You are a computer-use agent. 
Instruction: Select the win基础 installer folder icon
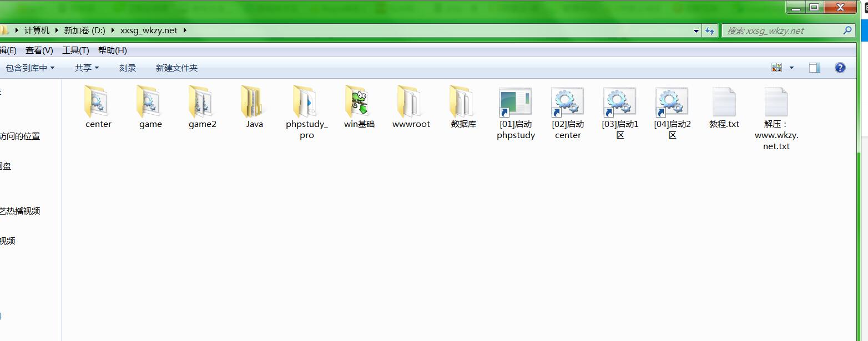(359, 103)
